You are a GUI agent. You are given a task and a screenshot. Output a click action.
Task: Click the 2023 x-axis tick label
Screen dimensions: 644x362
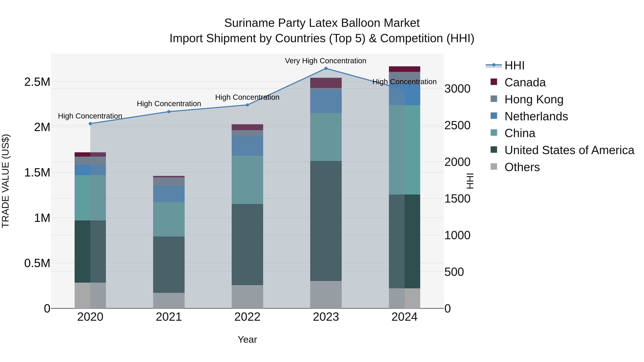pos(326,317)
